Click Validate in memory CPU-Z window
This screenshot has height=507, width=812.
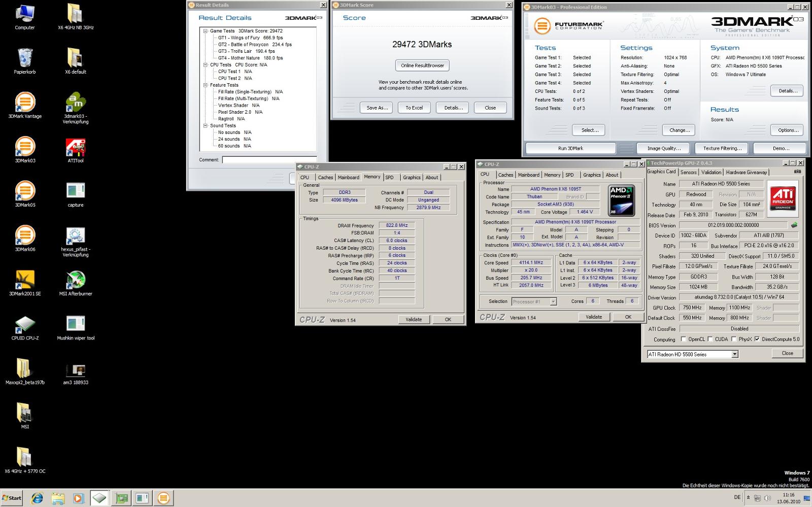(414, 320)
